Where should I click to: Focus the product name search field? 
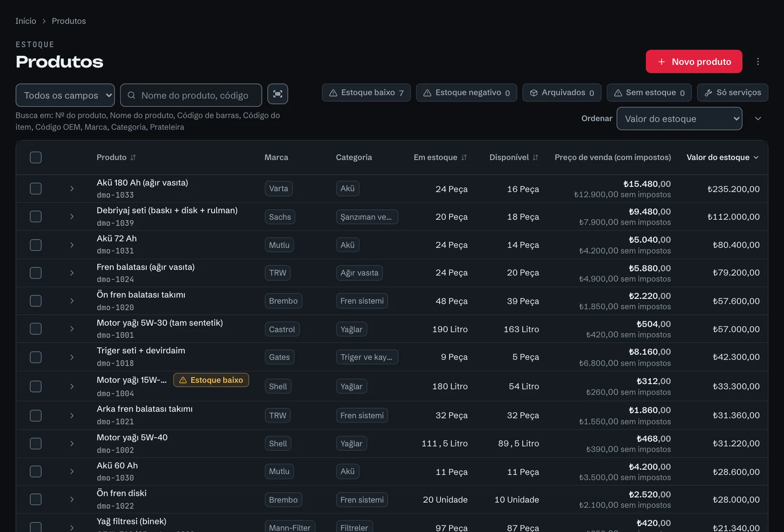(191, 95)
